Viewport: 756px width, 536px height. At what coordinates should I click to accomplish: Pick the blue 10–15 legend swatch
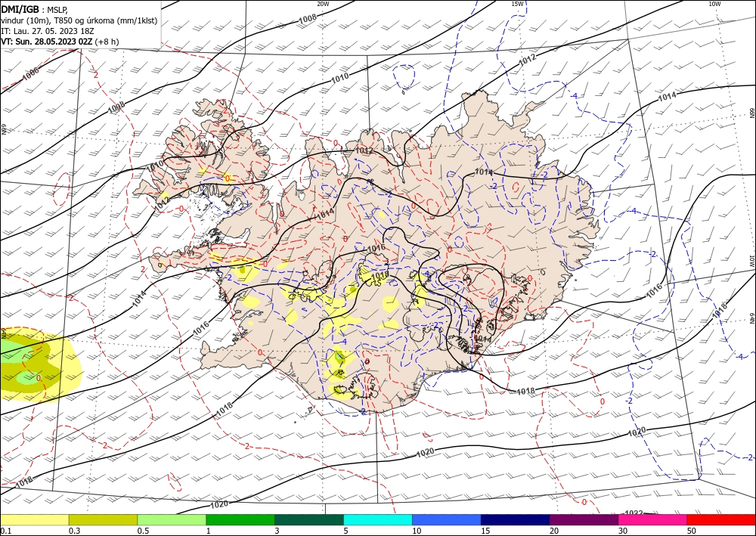coord(447,520)
